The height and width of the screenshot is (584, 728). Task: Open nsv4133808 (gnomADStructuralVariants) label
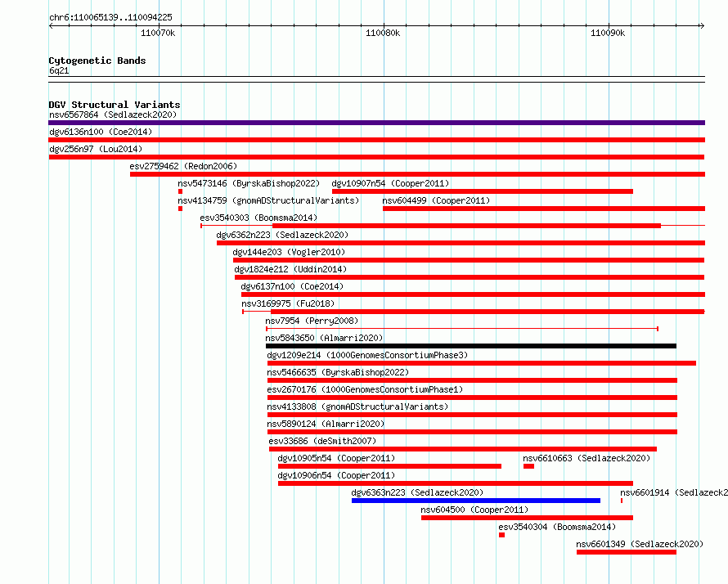click(x=357, y=407)
